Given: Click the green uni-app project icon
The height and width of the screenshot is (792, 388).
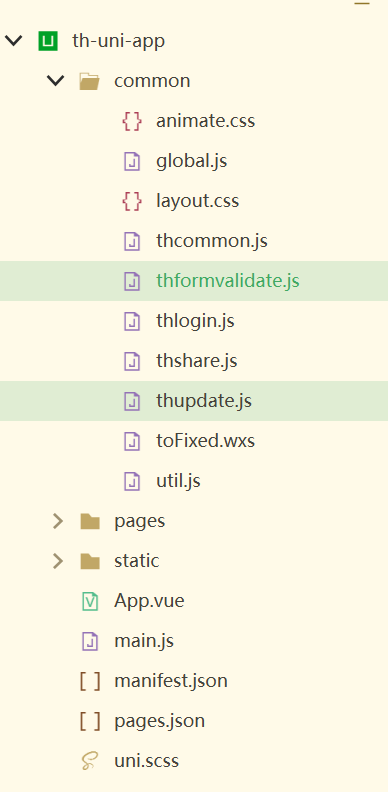Looking at the screenshot, I should pyautogui.click(x=48, y=41).
